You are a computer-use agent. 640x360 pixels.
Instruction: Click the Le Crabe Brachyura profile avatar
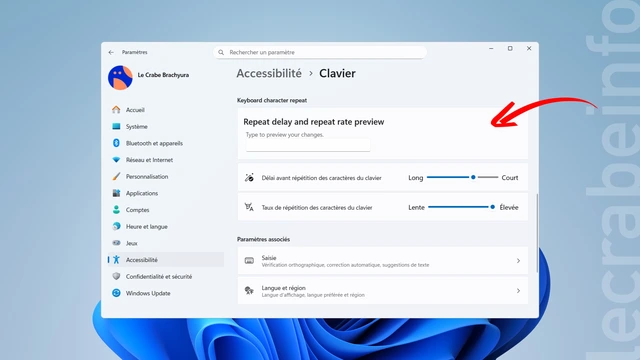[120, 78]
